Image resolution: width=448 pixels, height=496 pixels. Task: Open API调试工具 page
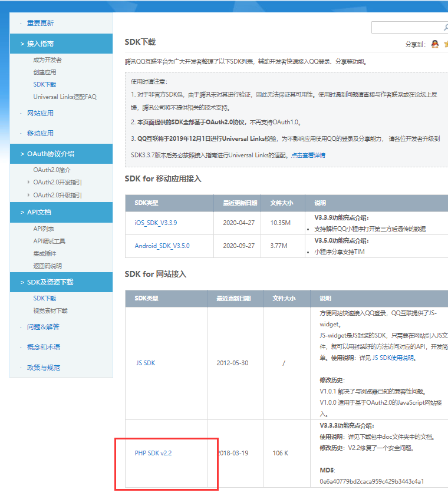click(x=49, y=241)
